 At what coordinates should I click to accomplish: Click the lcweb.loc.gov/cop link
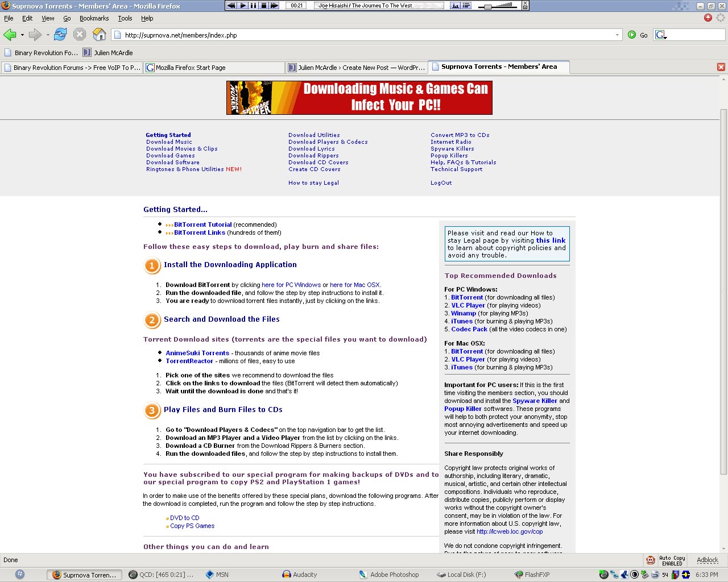click(510, 532)
